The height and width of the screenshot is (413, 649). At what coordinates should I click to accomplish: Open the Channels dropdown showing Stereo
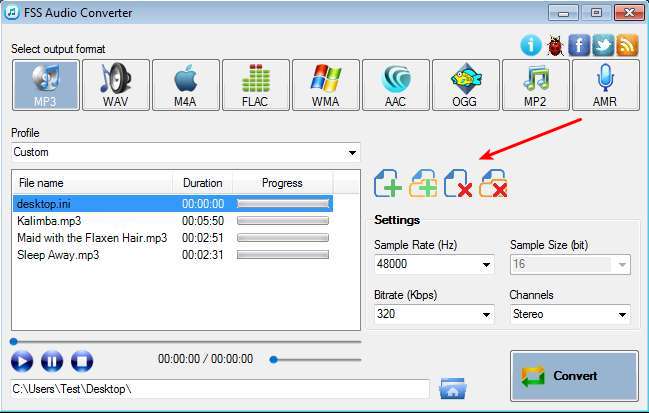pos(570,314)
